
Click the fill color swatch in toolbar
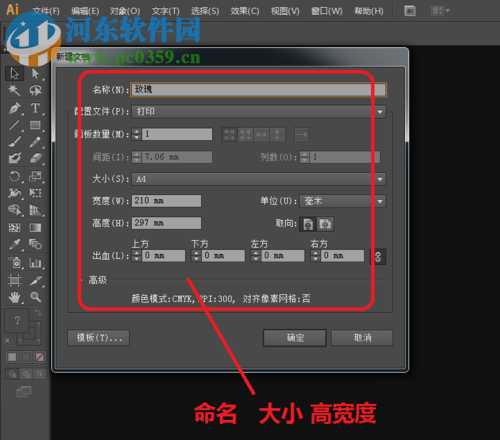17,321
